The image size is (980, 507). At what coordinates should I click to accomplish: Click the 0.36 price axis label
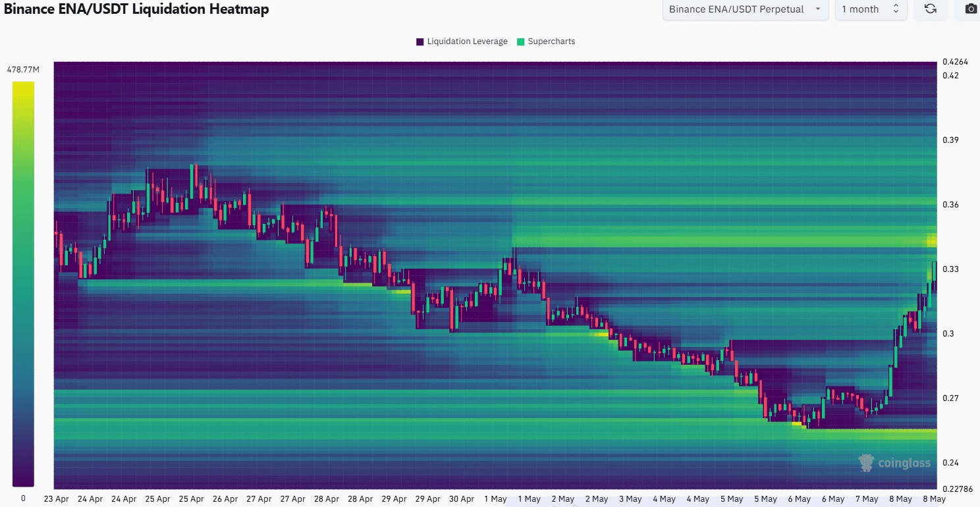coord(950,205)
